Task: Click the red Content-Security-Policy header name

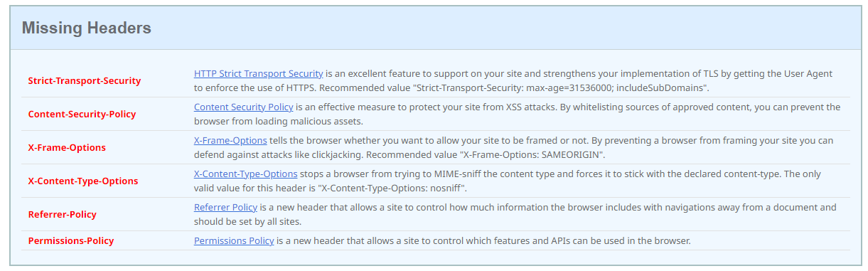Action: point(82,115)
